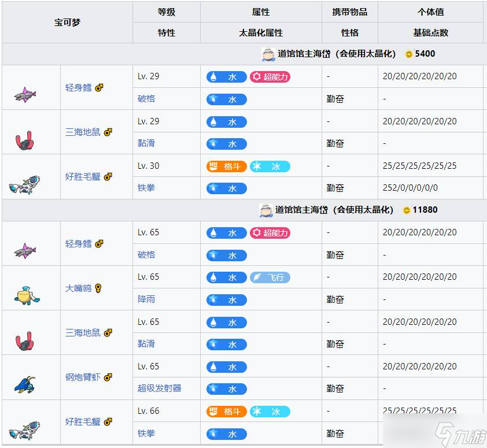
Task: Click the 轻身鳕 sprite in the Lv. 65 row
Action: (25, 251)
